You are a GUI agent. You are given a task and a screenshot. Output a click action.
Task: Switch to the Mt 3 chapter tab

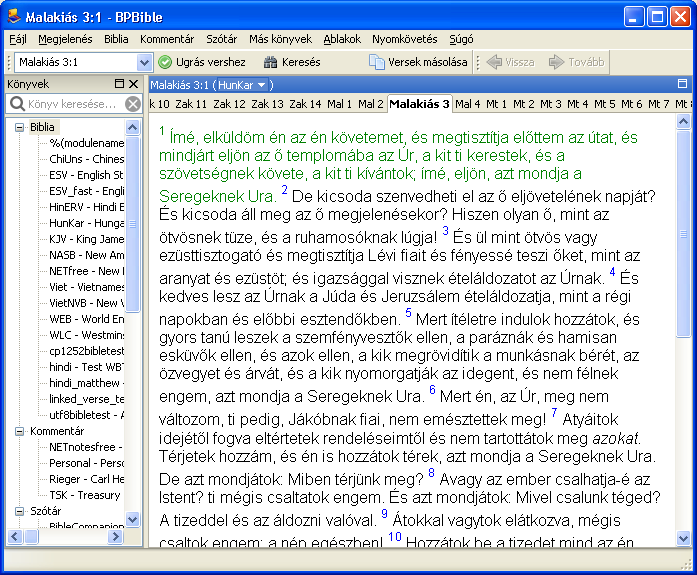pyautogui.click(x=551, y=104)
